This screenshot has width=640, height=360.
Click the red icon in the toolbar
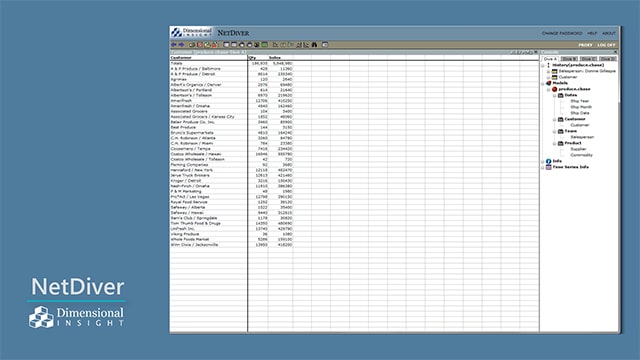(x=200, y=44)
